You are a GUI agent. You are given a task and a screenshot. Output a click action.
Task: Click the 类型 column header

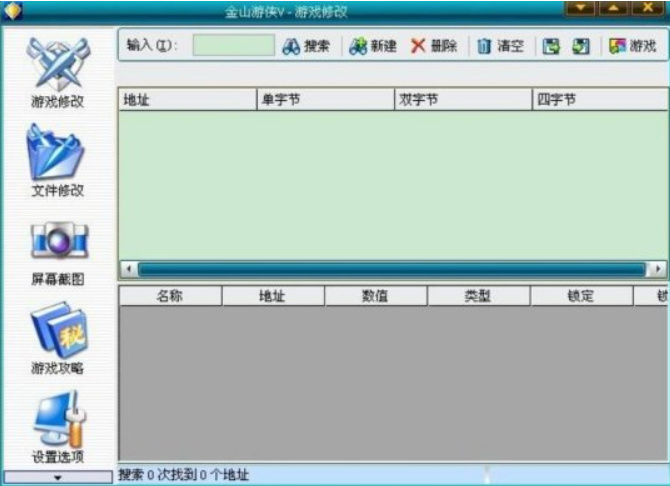479,296
